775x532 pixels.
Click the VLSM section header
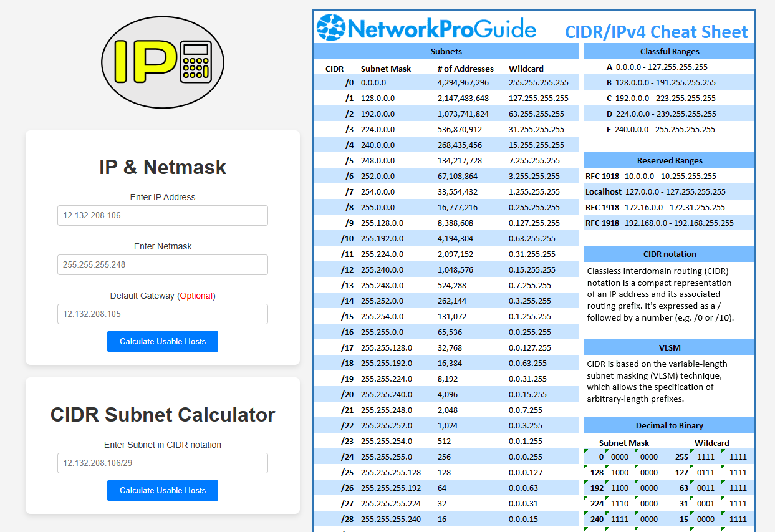coord(670,347)
